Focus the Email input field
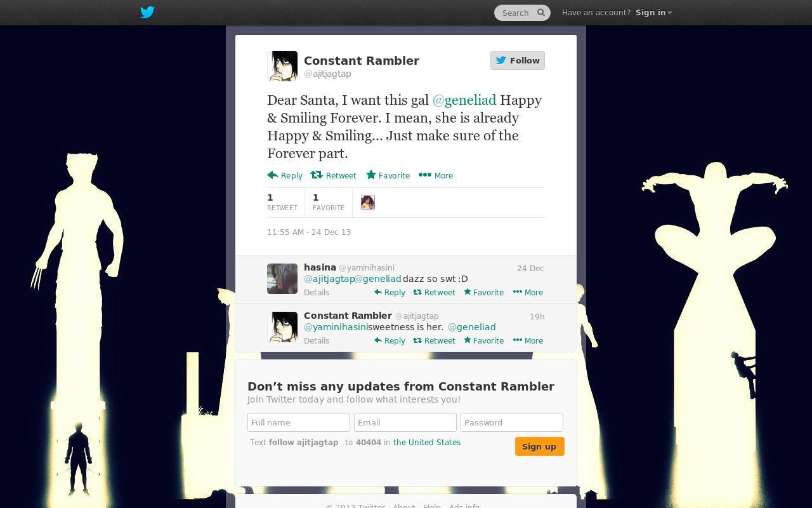 click(x=405, y=422)
